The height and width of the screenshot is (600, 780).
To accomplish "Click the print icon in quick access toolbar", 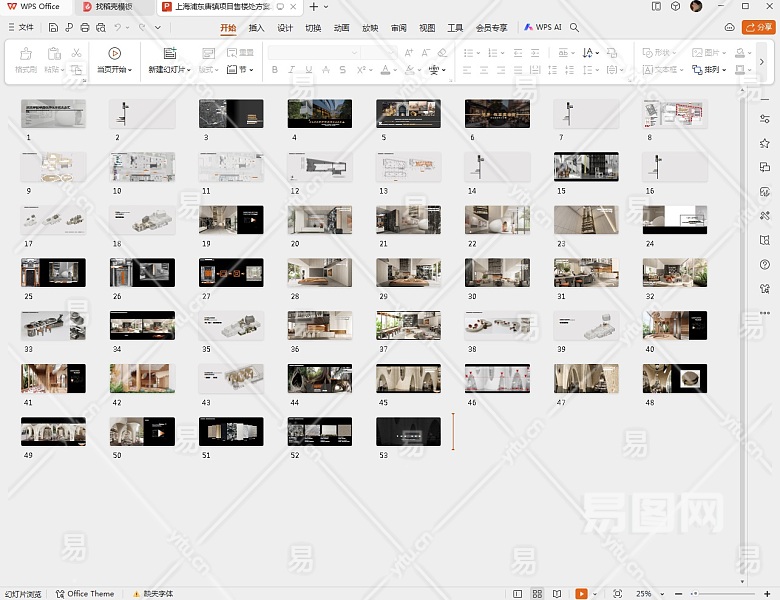I will [85, 27].
